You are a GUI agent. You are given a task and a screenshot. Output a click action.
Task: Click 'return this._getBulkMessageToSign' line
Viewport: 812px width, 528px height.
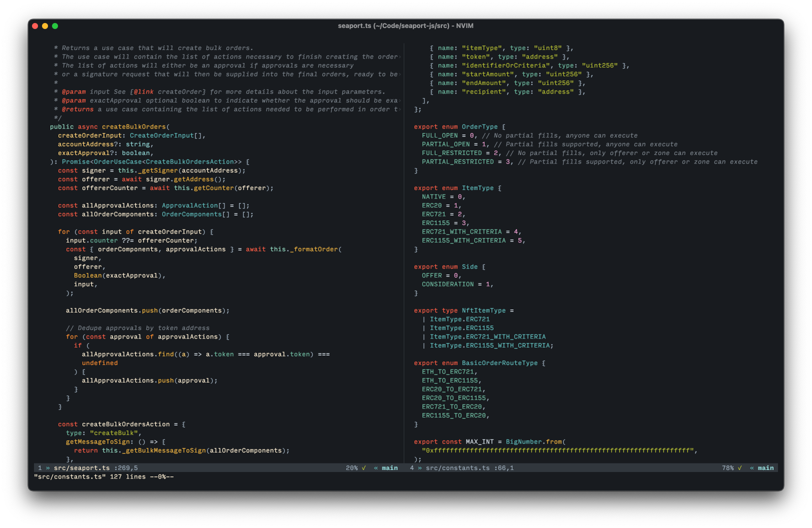182,450
